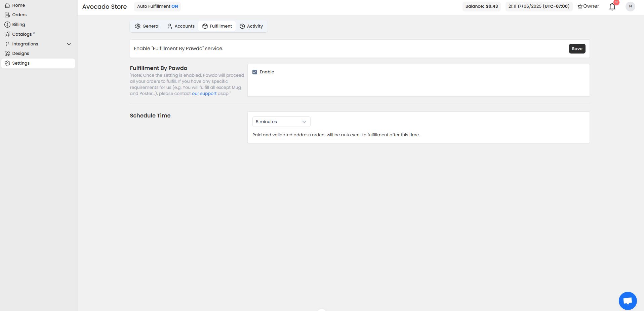Click the Home house icon
The image size is (644, 311).
tap(7, 5)
